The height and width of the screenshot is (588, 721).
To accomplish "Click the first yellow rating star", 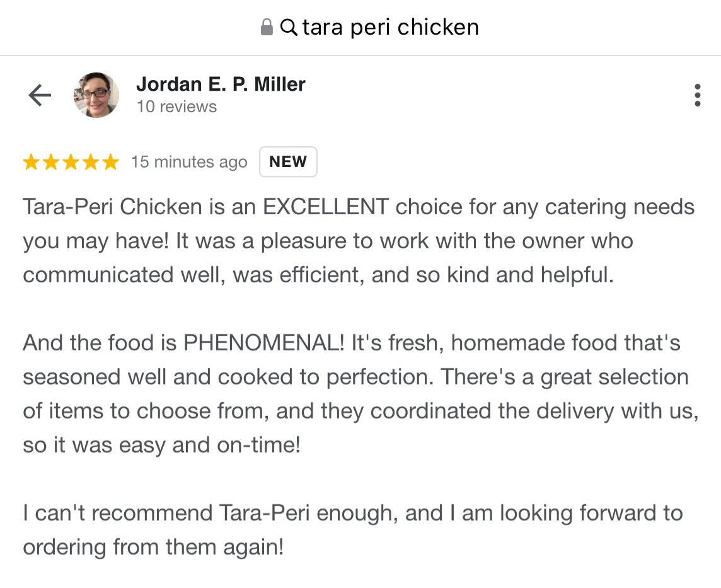I will [32, 163].
